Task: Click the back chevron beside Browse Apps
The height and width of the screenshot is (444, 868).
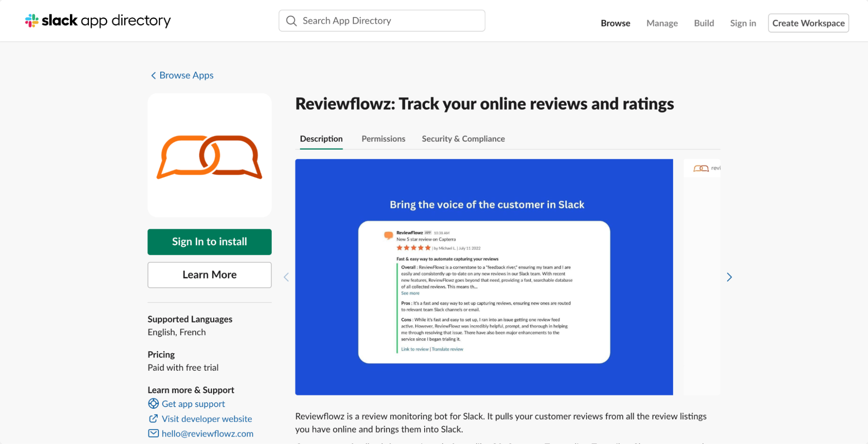Action: (x=153, y=76)
